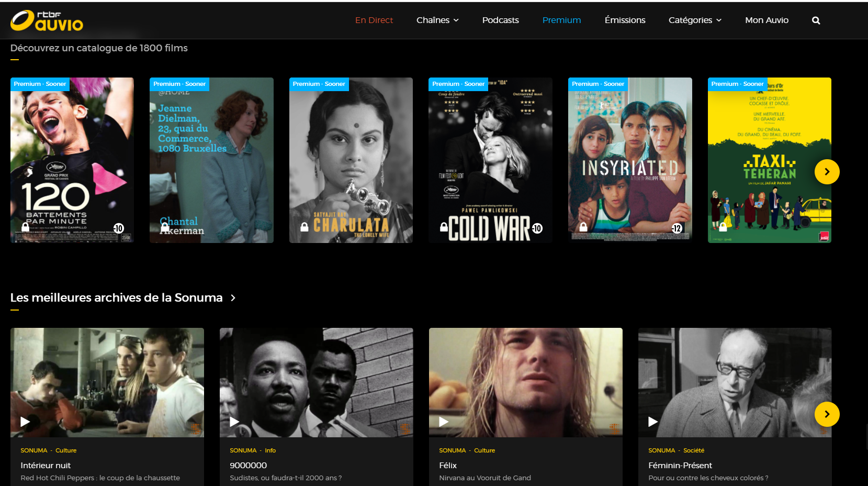Click lock icon on Jeanne Dielman poster
This screenshot has width=868, height=486.
165,227
